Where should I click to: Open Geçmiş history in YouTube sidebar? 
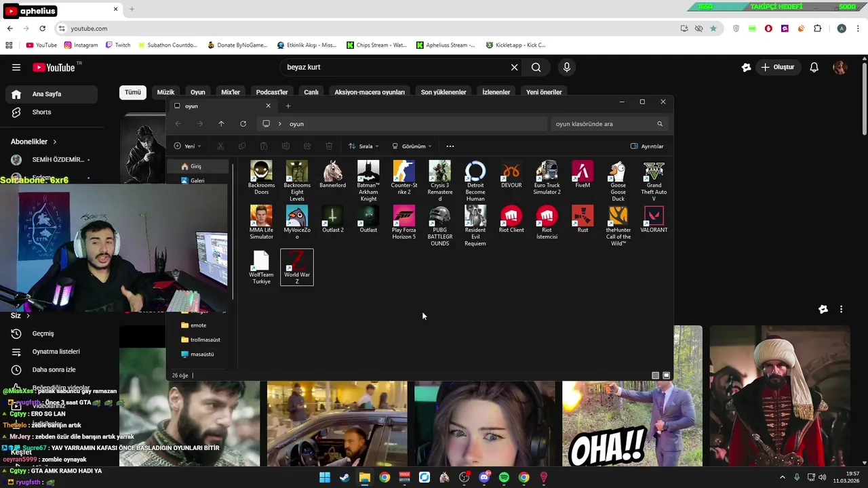coord(44,333)
